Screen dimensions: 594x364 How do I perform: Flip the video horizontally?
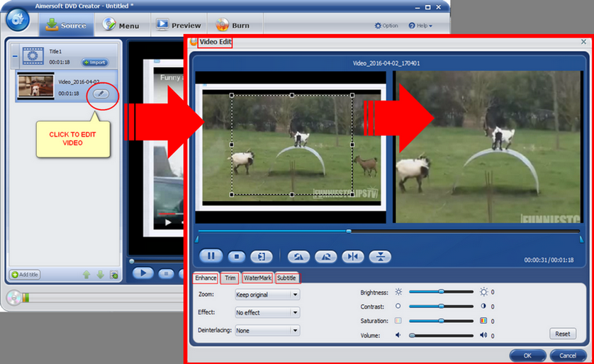point(353,256)
